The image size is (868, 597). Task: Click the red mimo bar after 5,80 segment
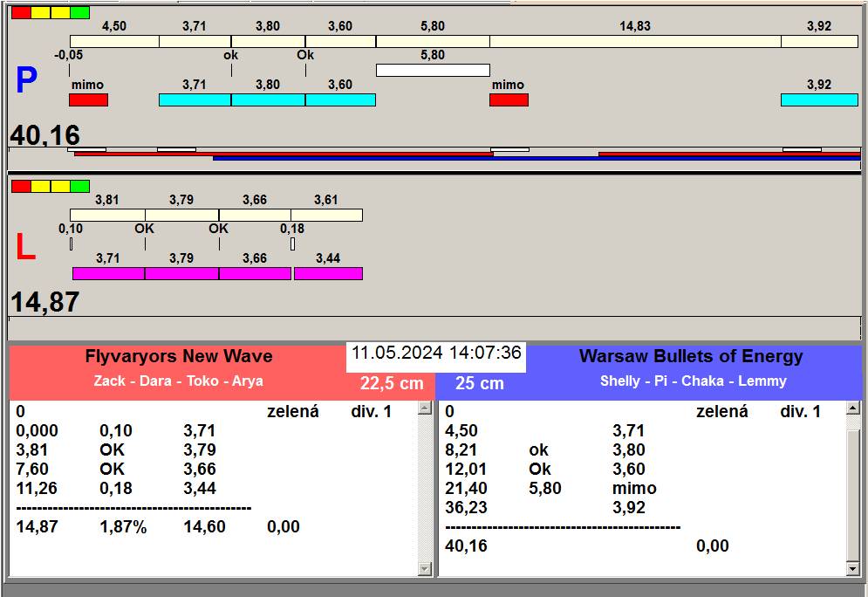click(509, 100)
